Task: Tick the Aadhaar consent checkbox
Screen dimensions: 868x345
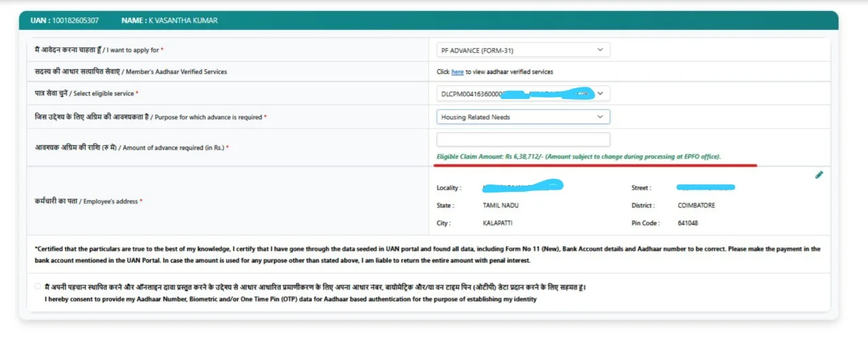Action: coord(38,287)
